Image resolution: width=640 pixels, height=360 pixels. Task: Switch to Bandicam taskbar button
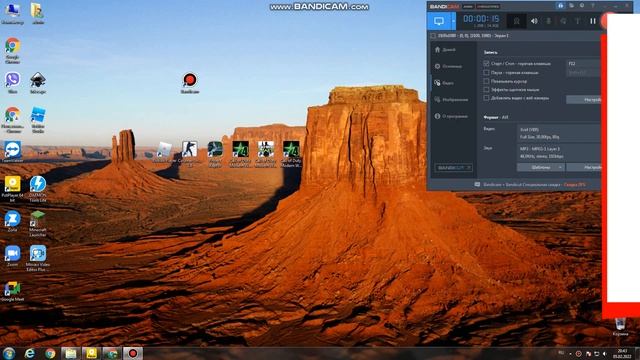(133, 353)
